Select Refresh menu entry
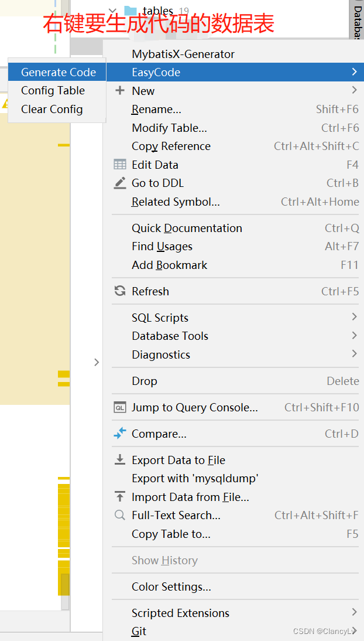The height and width of the screenshot is (641, 364). 235,291
